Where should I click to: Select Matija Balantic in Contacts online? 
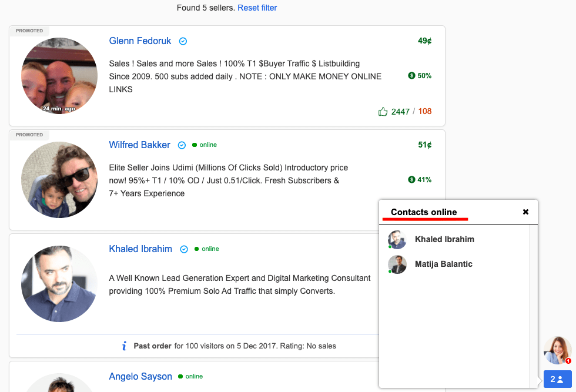[x=443, y=264]
